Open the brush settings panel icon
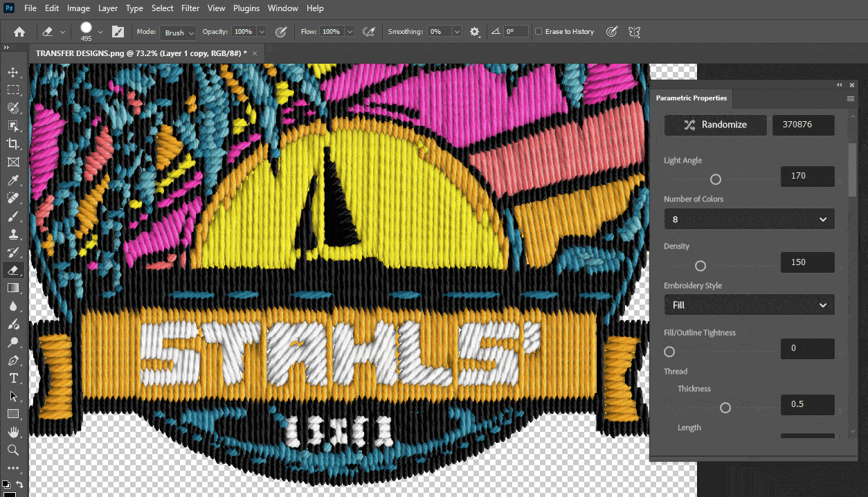 118,32
